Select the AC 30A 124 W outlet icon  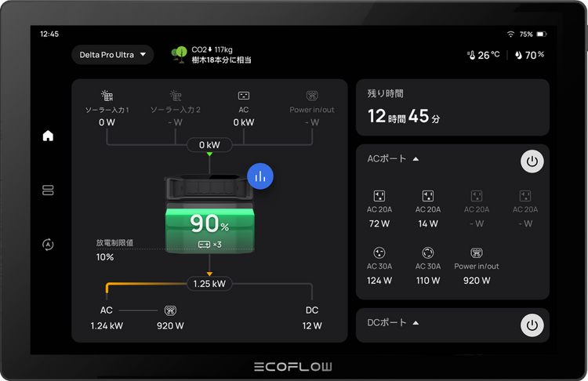pyautogui.click(x=381, y=252)
